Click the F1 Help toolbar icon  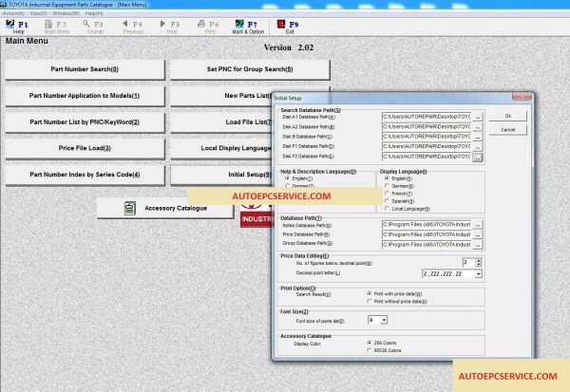point(17,27)
